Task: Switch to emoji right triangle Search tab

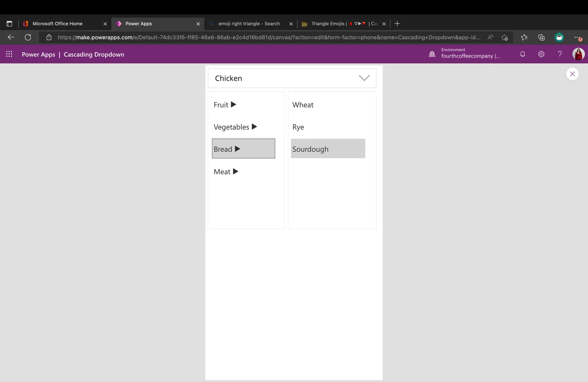Action: click(x=249, y=24)
